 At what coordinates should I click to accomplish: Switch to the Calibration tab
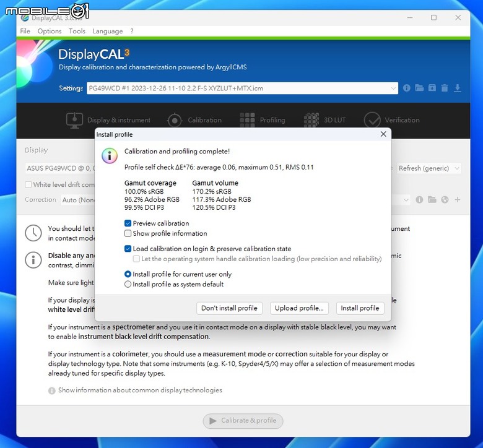pyautogui.click(x=194, y=120)
